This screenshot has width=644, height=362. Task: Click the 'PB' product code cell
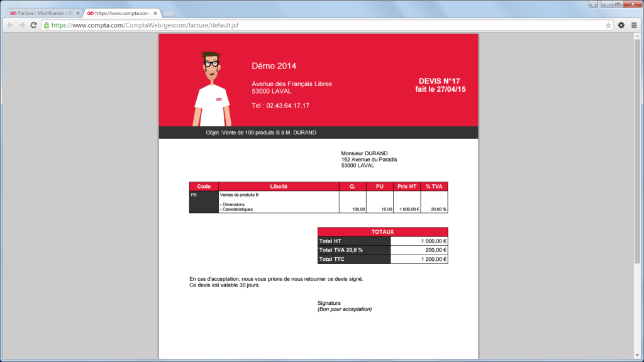[x=204, y=202]
